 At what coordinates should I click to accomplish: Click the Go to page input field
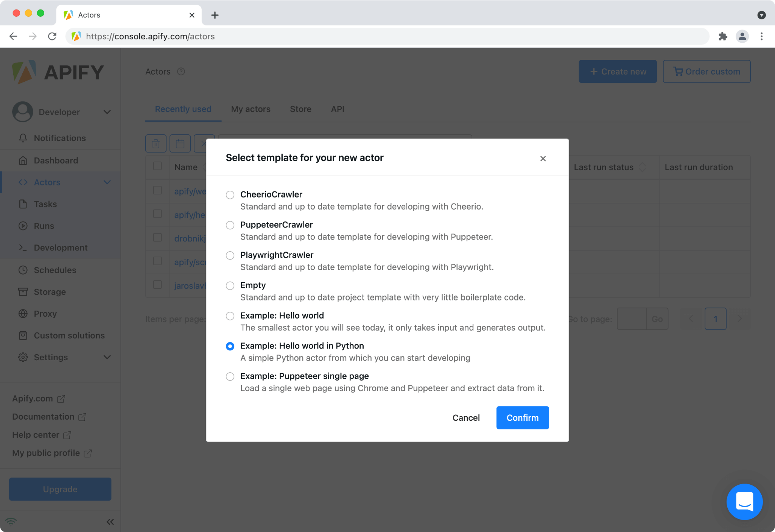click(632, 319)
